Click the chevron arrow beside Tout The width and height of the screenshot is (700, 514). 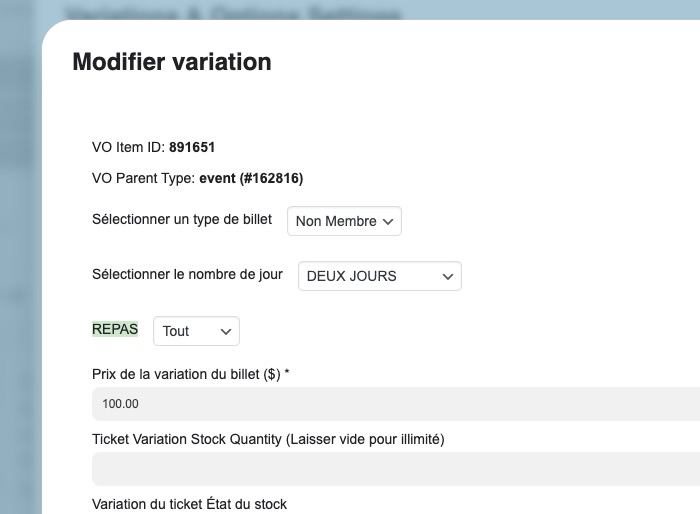pyautogui.click(x=225, y=331)
